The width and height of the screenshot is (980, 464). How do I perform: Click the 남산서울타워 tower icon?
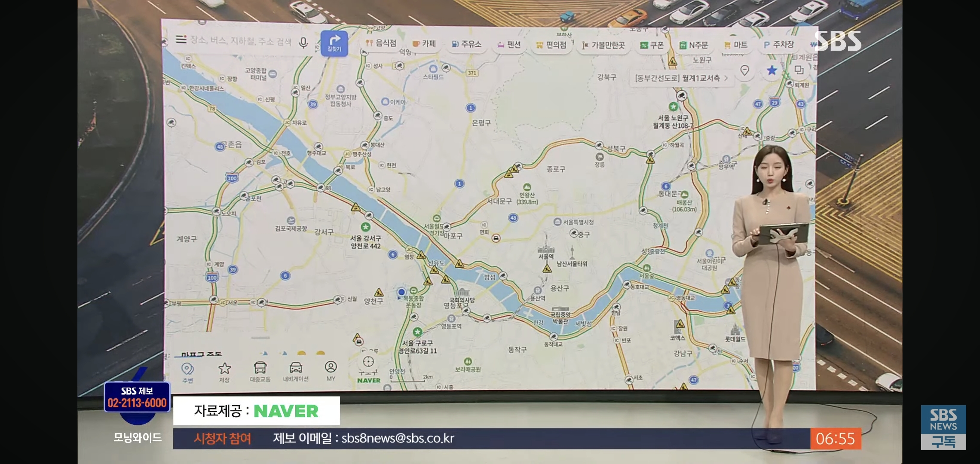click(572, 252)
